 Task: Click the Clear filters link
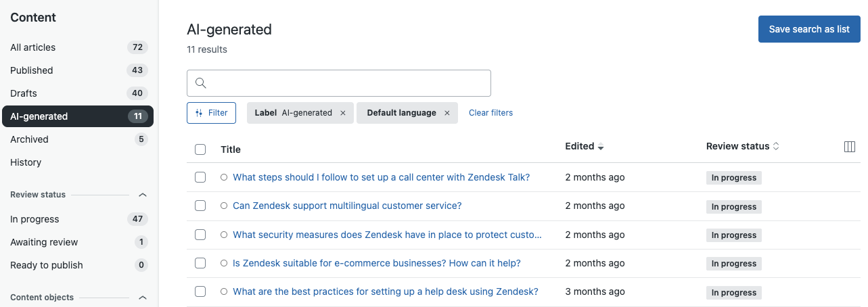[490, 113]
